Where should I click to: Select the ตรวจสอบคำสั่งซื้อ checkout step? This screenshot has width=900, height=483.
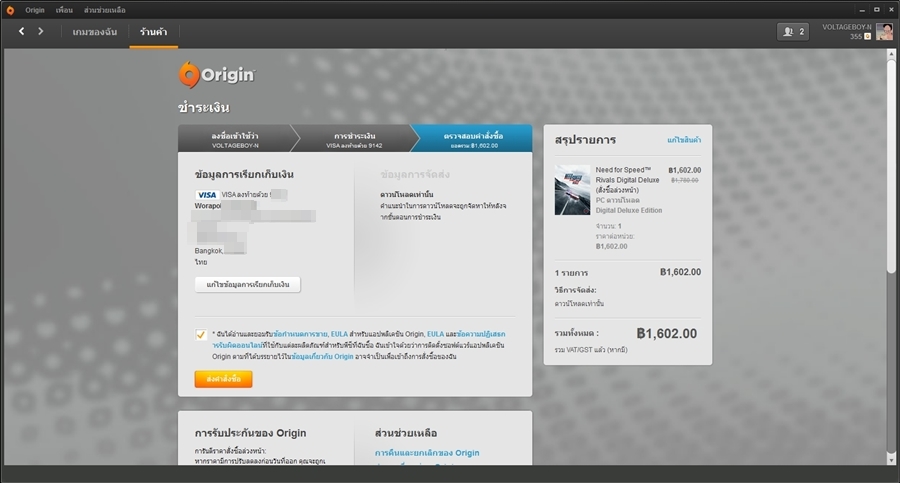(474, 138)
